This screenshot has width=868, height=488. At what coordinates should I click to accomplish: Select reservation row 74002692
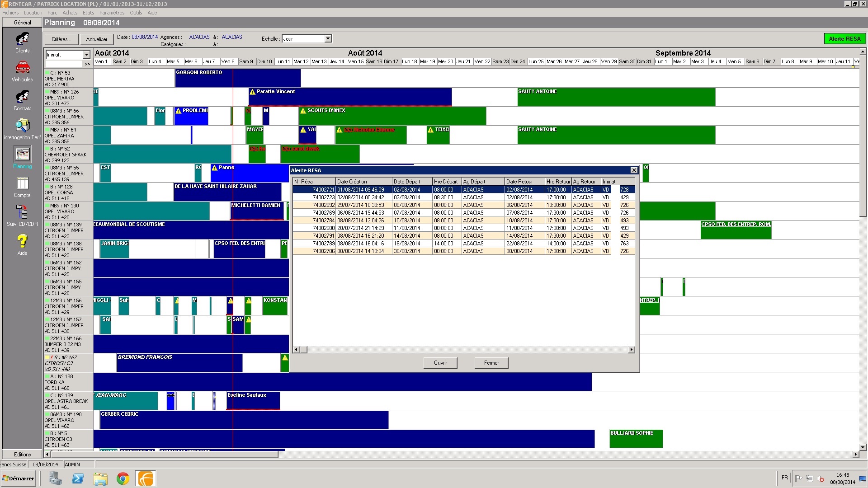click(x=464, y=205)
